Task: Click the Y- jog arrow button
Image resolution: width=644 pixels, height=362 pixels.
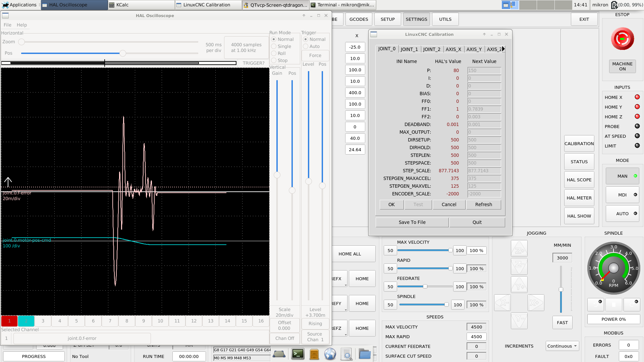Action: point(519,321)
